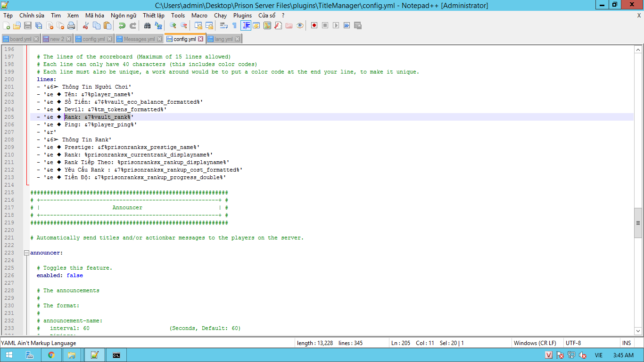Open Google Chrome from the taskbar
The width and height of the screenshot is (644, 362).
pos(51,355)
